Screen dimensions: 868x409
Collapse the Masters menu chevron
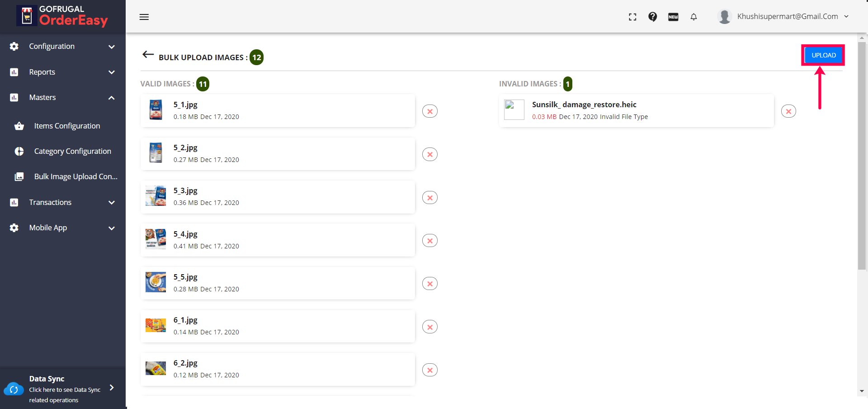pos(112,98)
